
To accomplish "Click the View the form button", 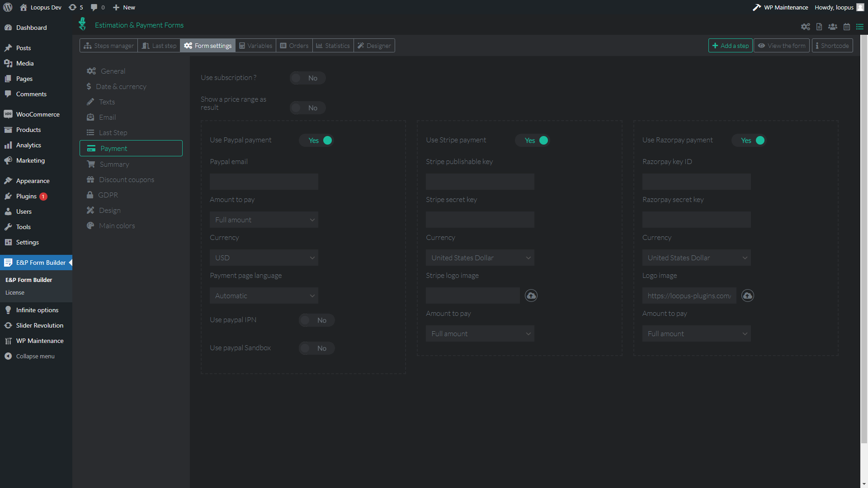I will click(782, 46).
